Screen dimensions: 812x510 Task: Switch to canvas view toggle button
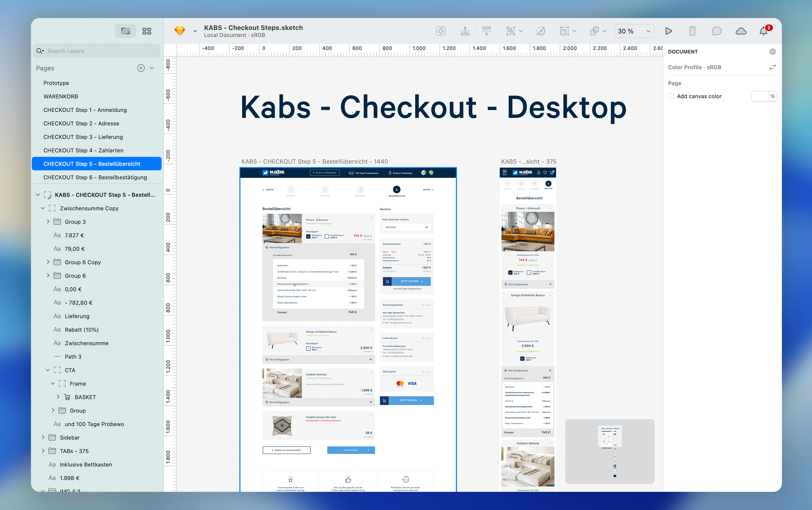125,31
